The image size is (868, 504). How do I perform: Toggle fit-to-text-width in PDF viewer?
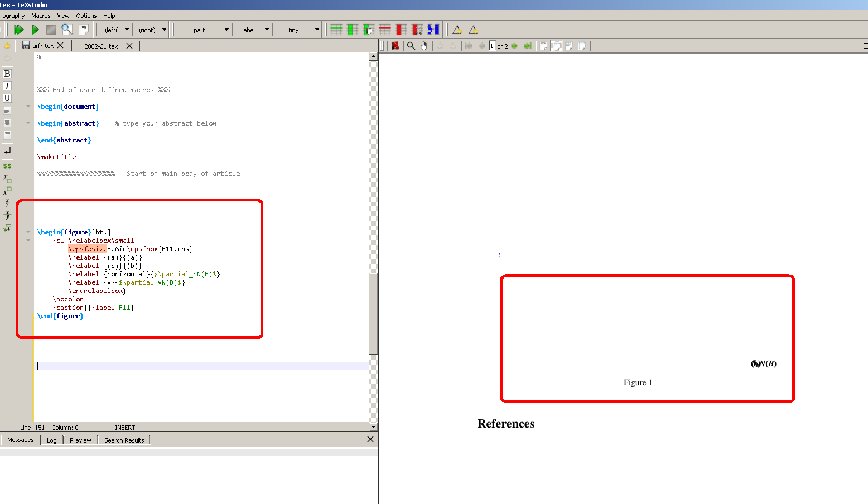(569, 46)
